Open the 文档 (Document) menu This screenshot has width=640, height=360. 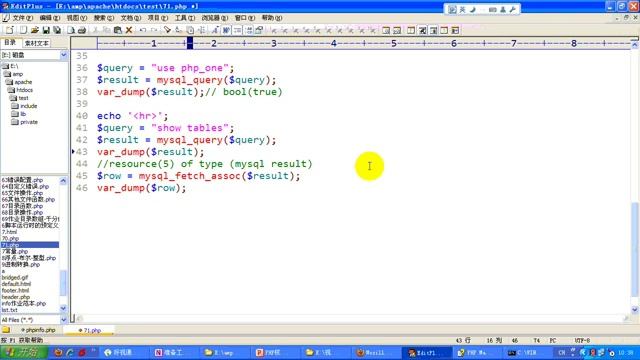[x=131, y=18]
